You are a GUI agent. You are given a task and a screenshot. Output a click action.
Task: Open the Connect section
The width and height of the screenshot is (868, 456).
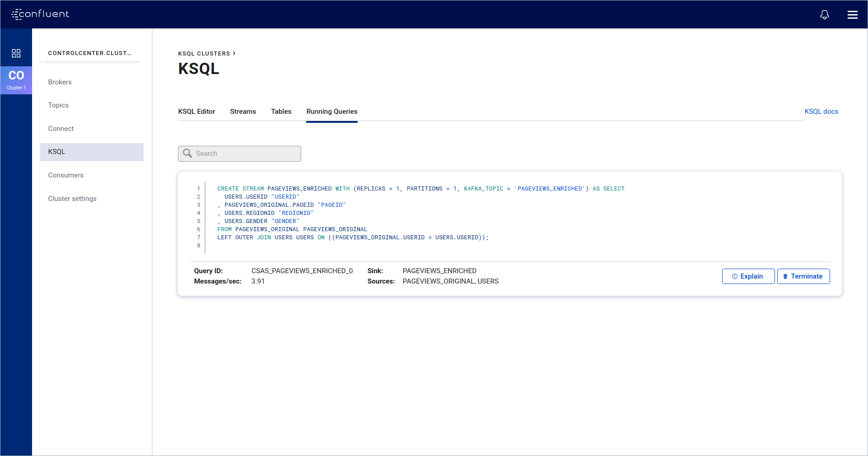(x=61, y=129)
